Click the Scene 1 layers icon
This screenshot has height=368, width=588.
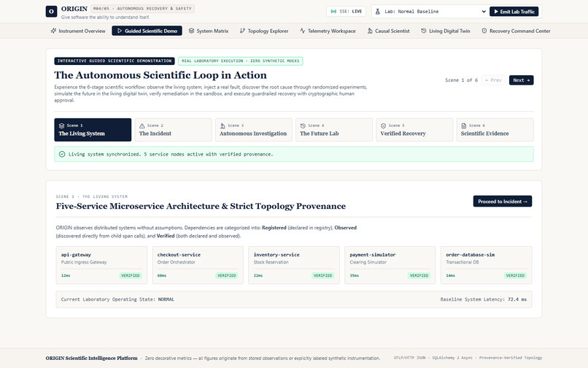click(x=61, y=126)
